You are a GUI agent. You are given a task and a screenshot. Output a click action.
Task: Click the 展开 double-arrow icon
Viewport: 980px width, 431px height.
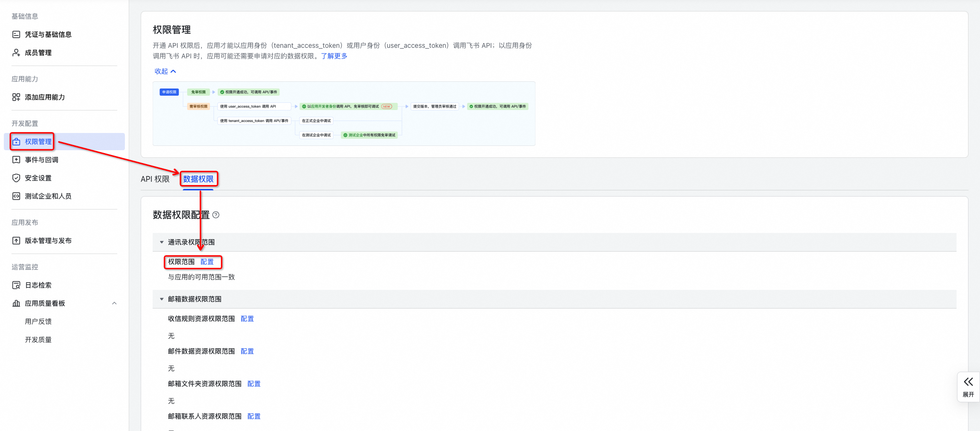pos(969,382)
